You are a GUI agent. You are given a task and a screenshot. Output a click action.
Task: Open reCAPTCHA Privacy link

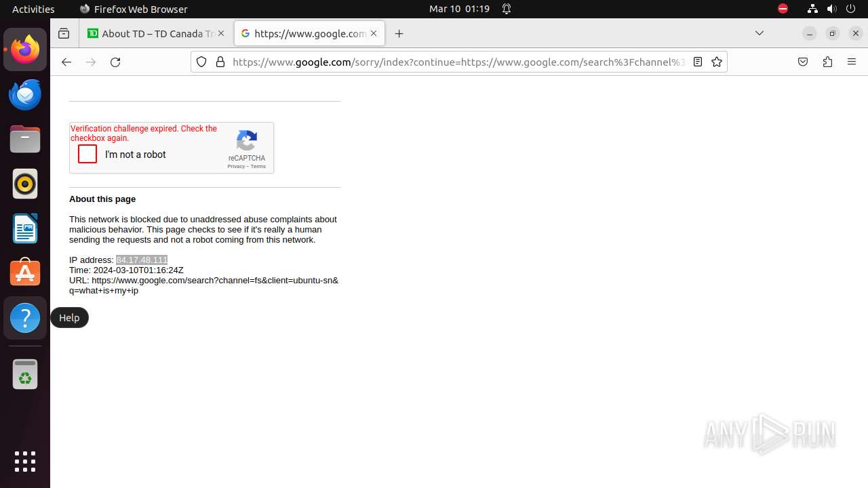coord(236,167)
